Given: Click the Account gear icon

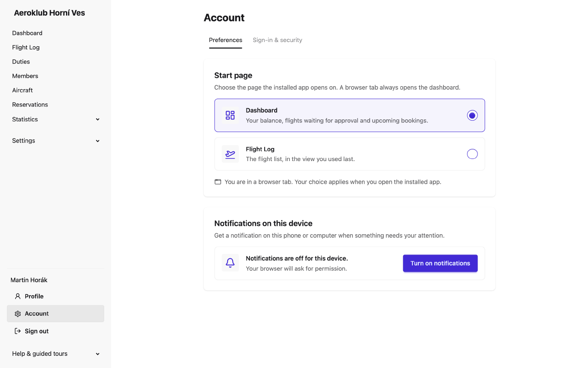Looking at the screenshot, I should pos(18,314).
